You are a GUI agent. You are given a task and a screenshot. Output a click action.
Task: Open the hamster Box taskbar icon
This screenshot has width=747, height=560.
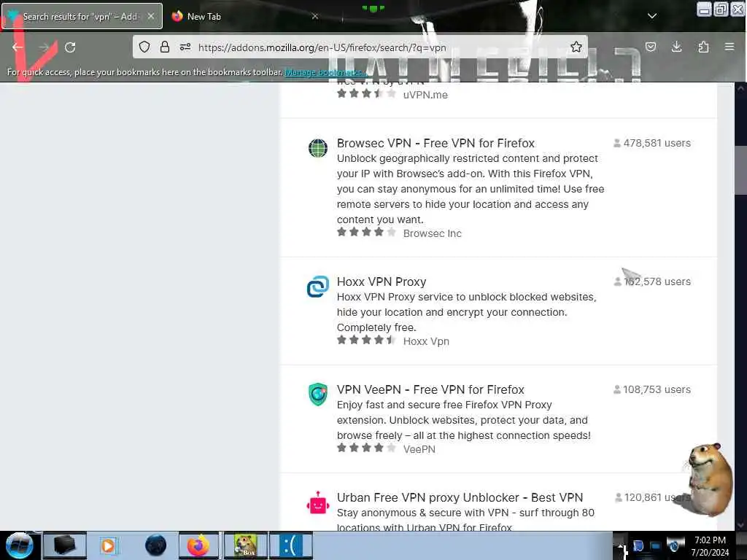click(x=246, y=545)
